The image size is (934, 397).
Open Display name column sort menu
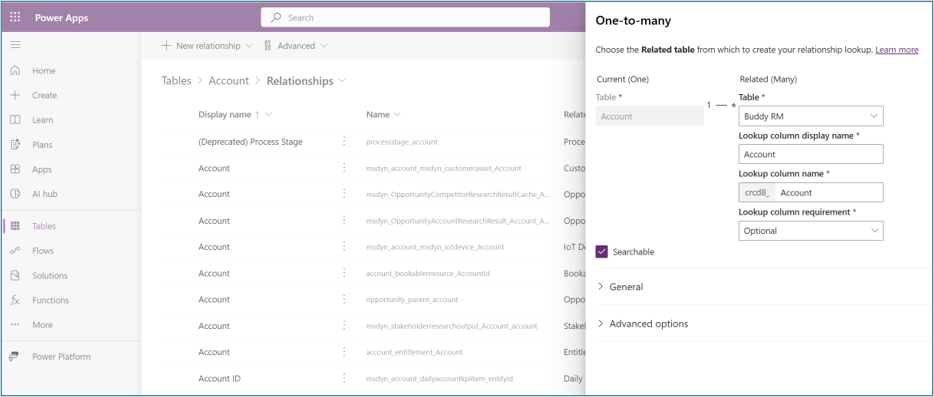pyautogui.click(x=268, y=114)
